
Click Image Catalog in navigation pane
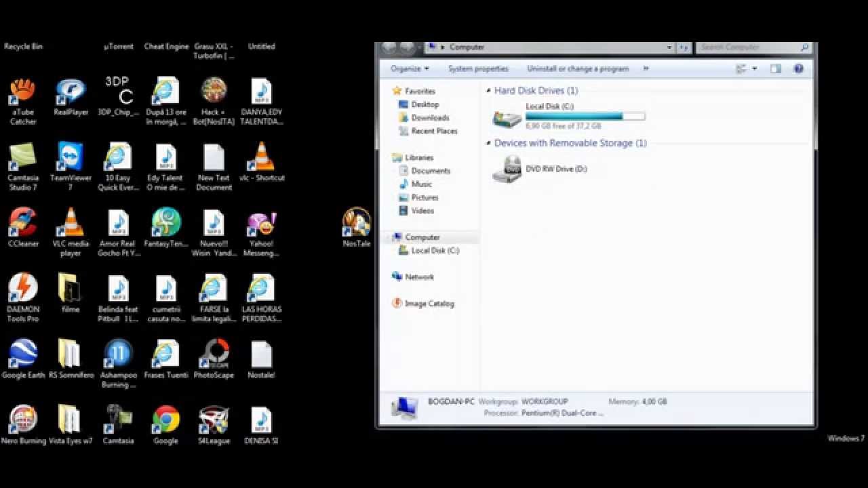(423, 304)
